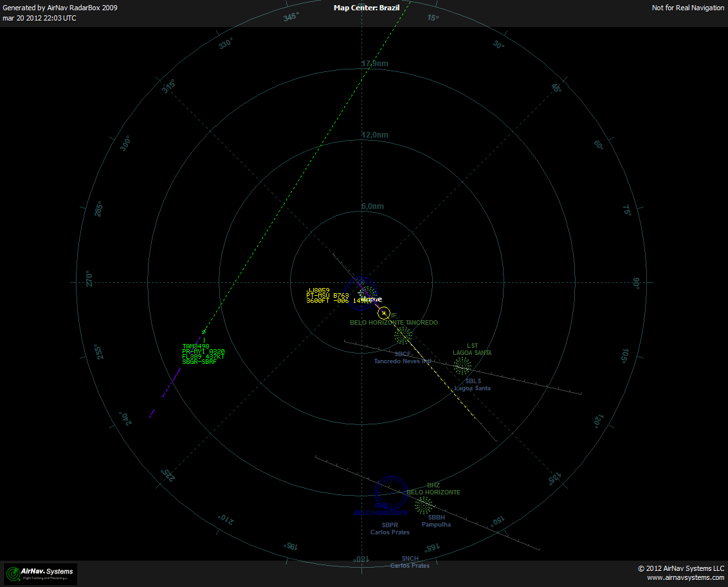This screenshot has width=728, height=587.
Task: Click the BHZ Belo Horizonte navaid symbol
Action: (424, 506)
